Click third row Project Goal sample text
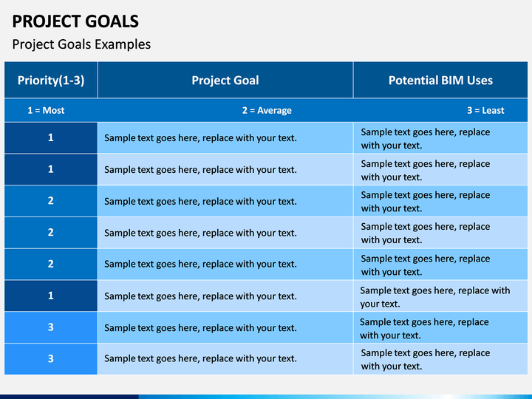The image size is (532, 399). 200,201
